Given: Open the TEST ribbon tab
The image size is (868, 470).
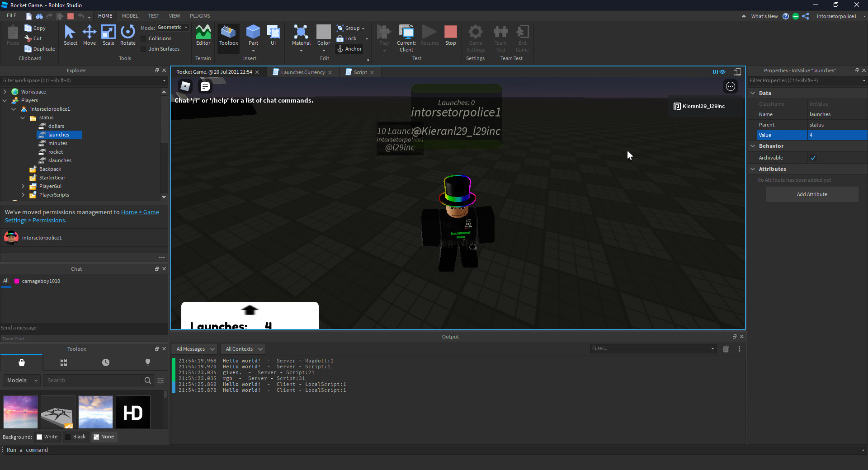Looking at the screenshot, I should pyautogui.click(x=154, y=16).
